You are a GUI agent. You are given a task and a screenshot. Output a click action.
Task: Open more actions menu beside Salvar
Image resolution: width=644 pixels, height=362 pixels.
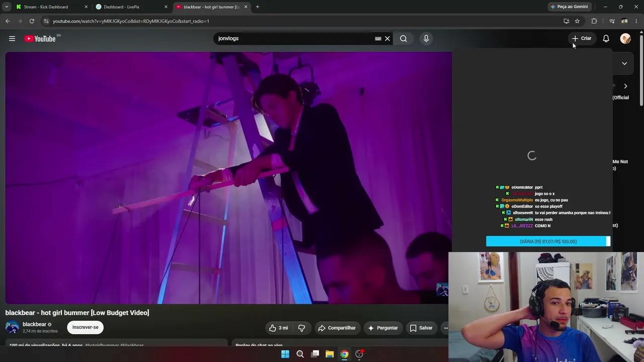click(x=445, y=328)
